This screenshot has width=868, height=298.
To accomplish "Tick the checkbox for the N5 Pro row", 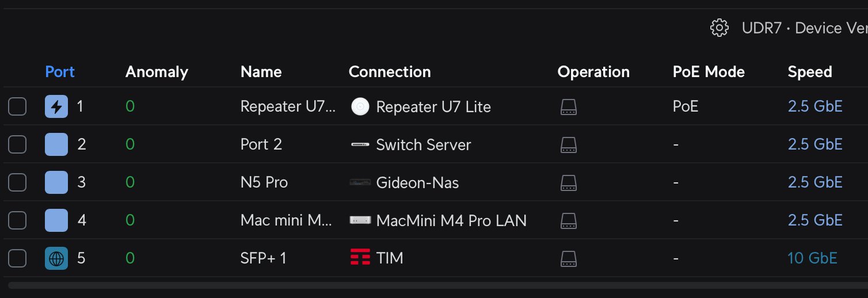I will (x=17, y=182).
